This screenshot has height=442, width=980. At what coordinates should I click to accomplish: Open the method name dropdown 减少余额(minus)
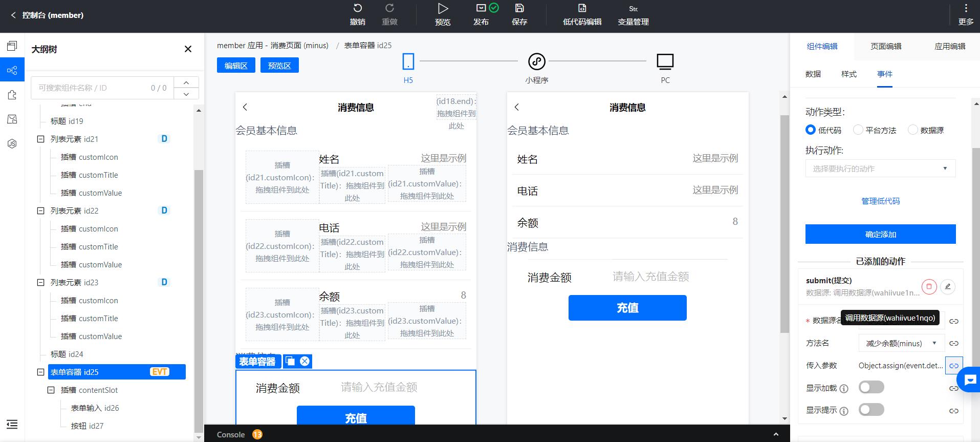click(901, 343)
